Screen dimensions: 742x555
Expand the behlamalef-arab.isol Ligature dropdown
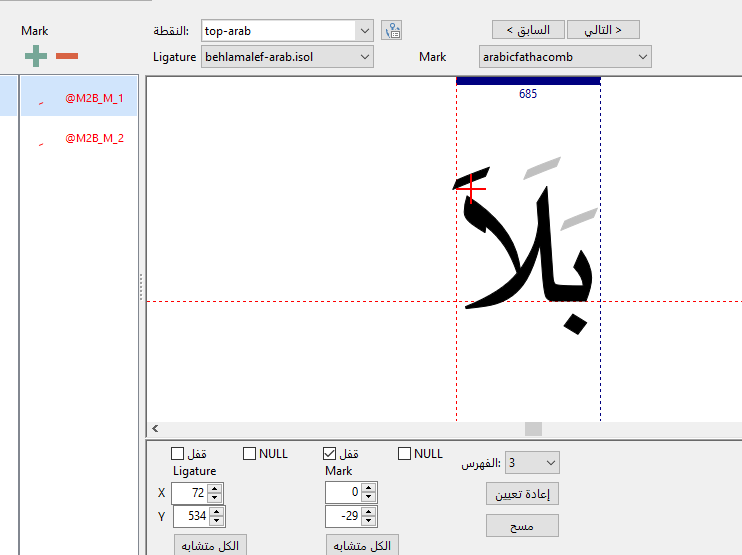364,57
